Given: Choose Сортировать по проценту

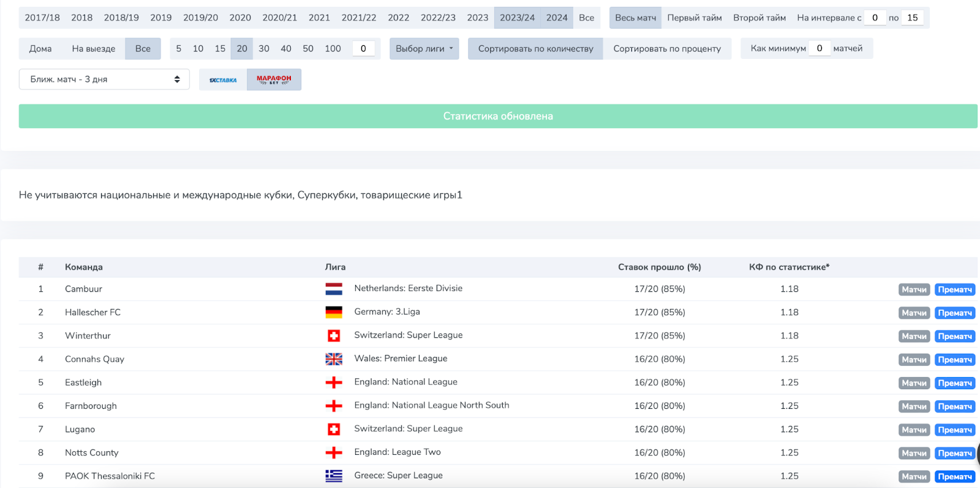Looking at the screenshot, I should 667,48.
